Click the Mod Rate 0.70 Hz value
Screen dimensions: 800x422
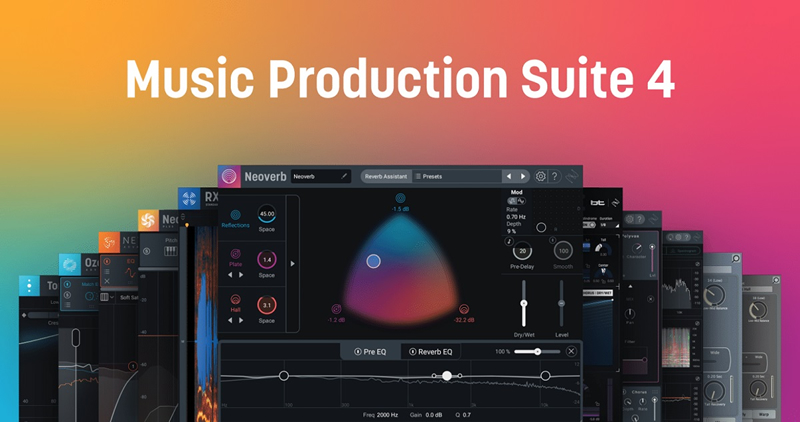pos(516,217)
